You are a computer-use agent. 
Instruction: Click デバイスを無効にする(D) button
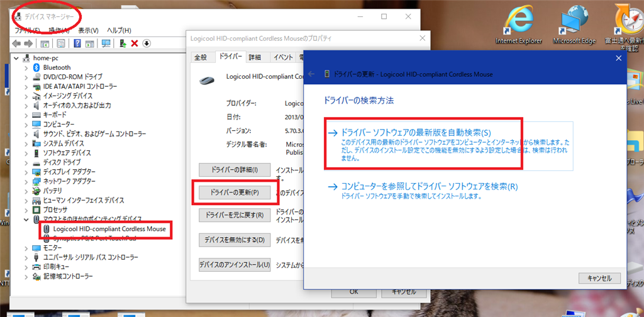pos(235,240)
